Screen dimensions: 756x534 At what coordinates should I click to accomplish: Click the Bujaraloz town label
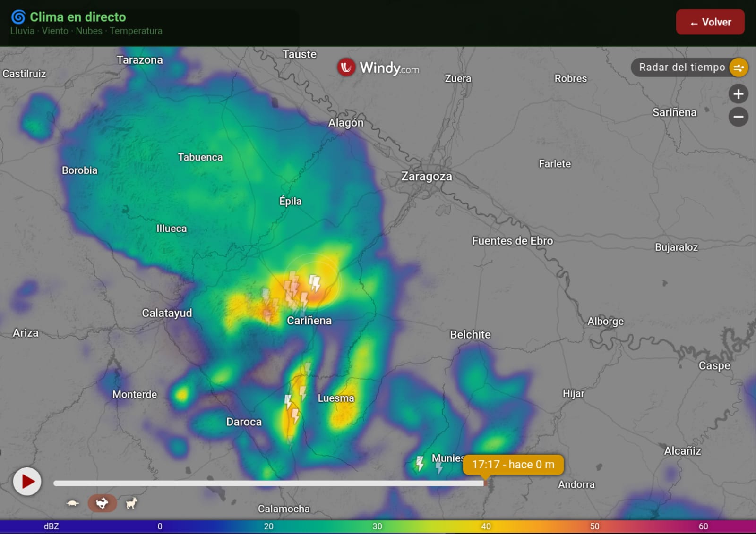point(677,247)
